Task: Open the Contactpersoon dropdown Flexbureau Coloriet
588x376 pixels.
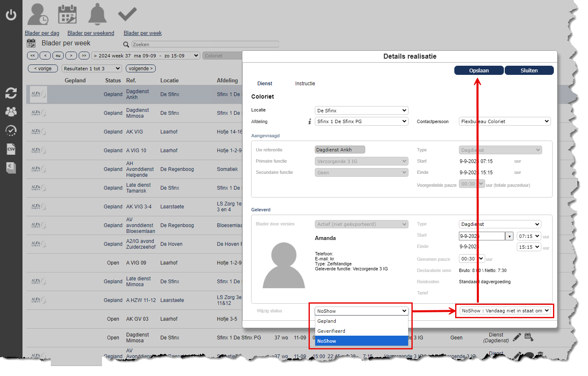Action: pyautogui.click(x=505, y=121)
